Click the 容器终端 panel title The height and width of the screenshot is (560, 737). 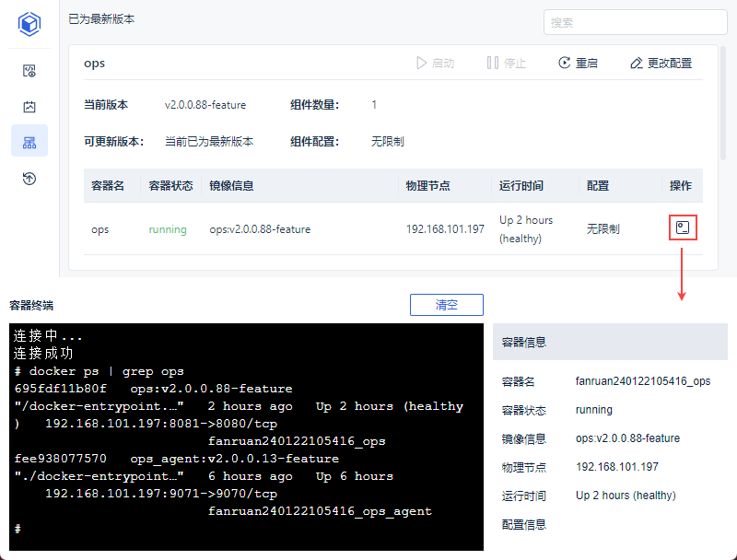tap(31, 306)
